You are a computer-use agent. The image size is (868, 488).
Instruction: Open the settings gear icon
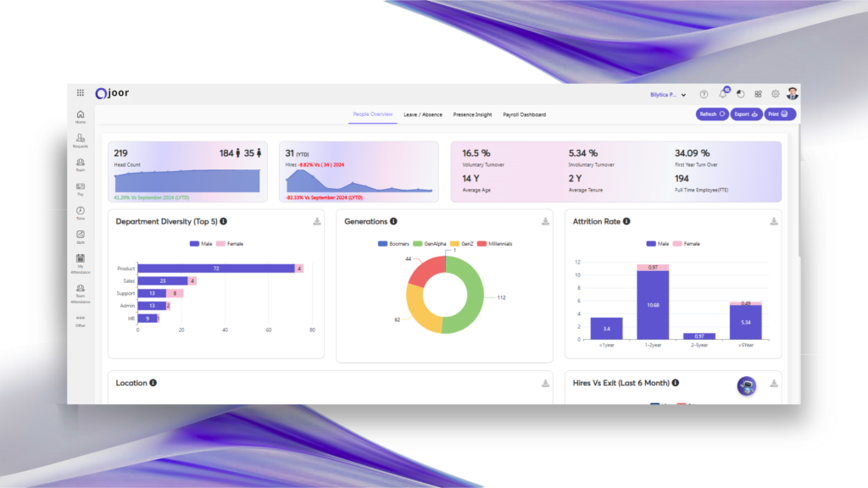point(775,94)
